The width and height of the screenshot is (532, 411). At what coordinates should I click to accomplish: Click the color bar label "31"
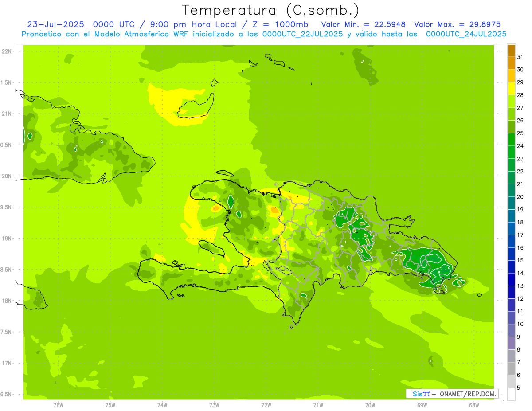[520, 57]
